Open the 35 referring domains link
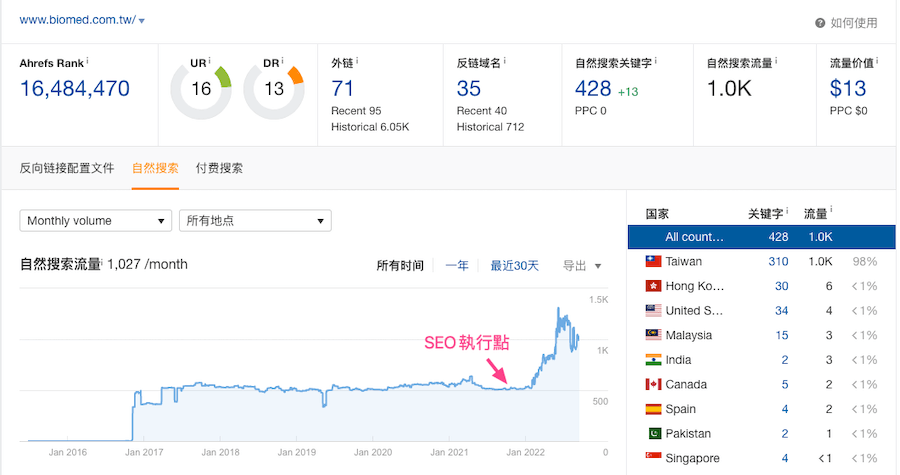Viewport: 900px width, 475px height. [x=468, y=89]
